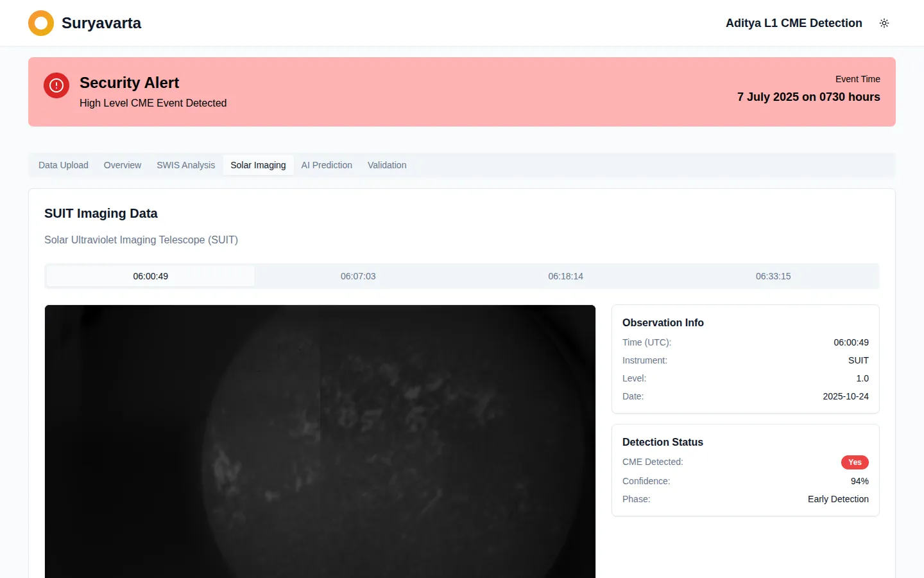View the 06:33:15 image frame
This screenshot has width=924, height=578.
(773, 276)
